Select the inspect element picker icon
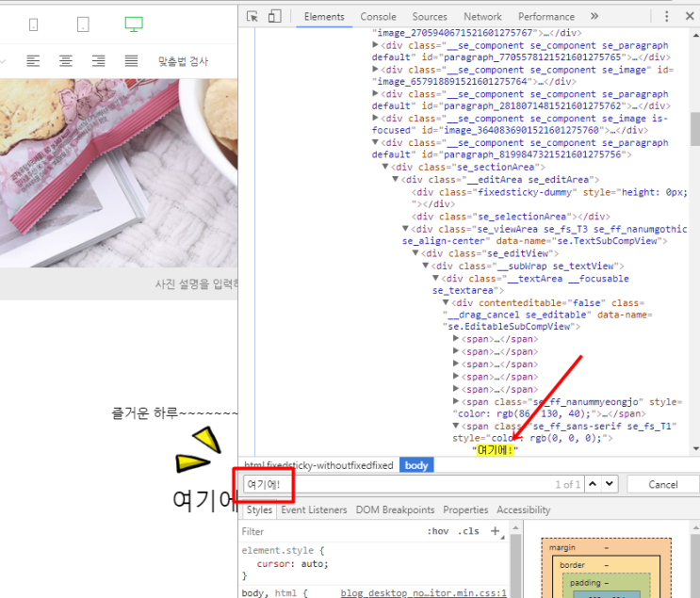 [x=252, y=17]
